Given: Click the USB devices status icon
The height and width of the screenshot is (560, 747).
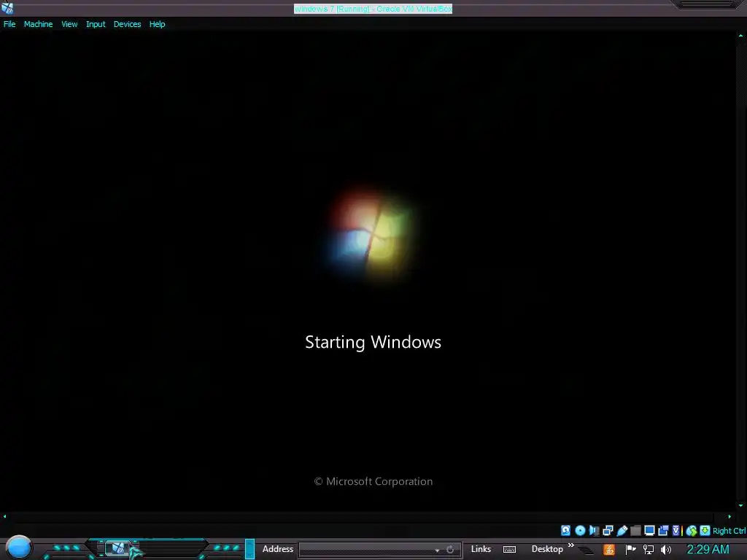Looking at the screenshot, I should pyautogui.click(x=622, y=531).
